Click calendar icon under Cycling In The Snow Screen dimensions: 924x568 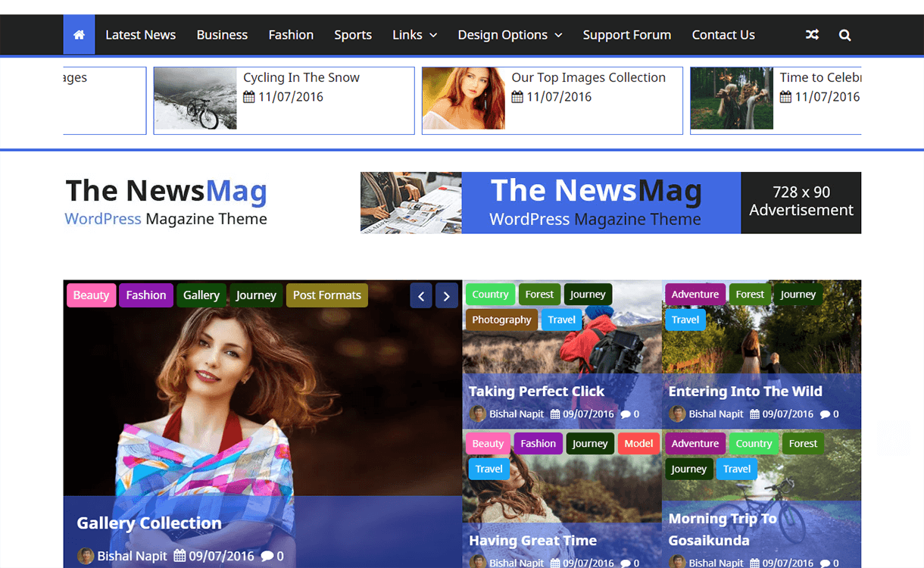point(249,97)
